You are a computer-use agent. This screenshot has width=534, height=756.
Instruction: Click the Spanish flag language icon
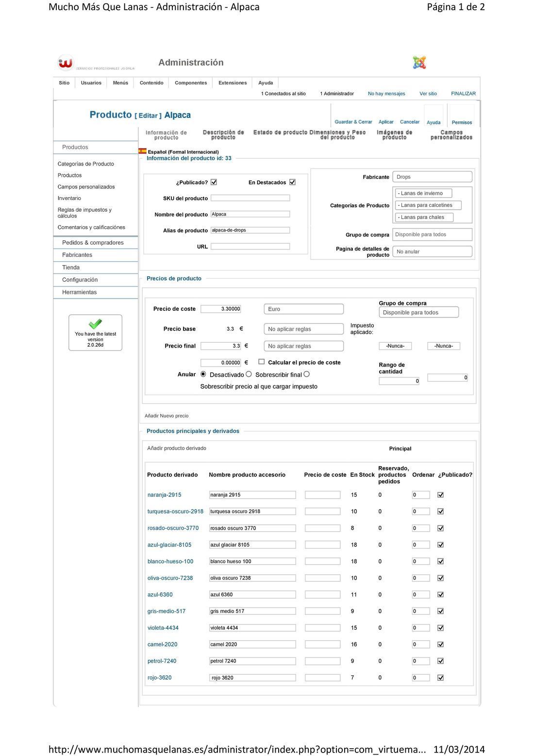142,151
